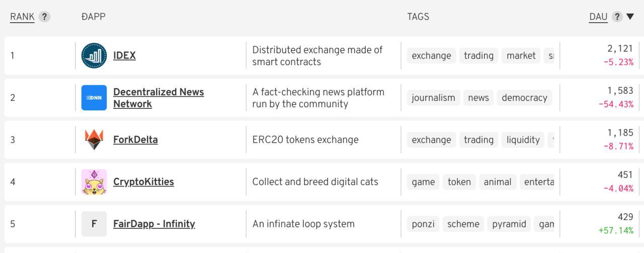Click the Decentralized News Network DNN icon
Image resolution: width=644 pixels, height=253 pixels.
point(94,98)
